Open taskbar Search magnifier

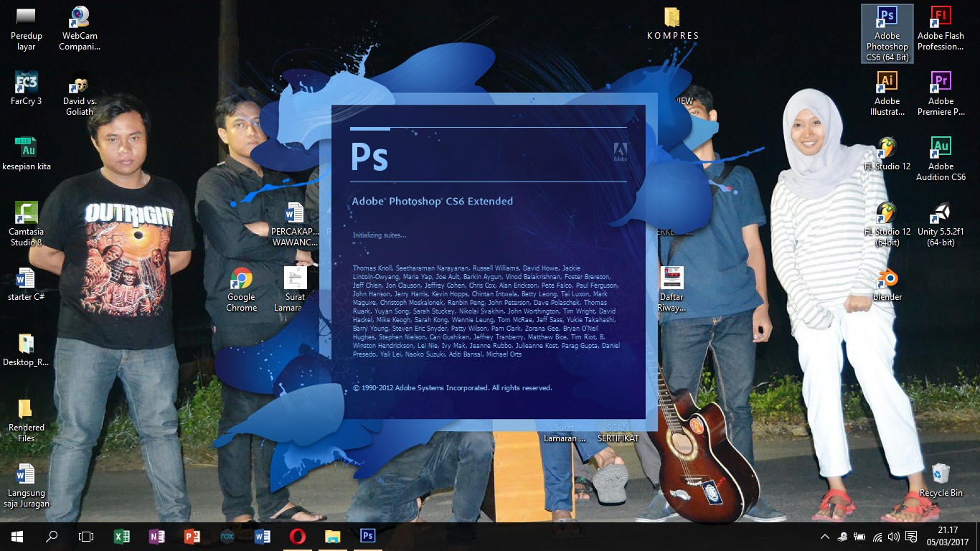(52, 536)
